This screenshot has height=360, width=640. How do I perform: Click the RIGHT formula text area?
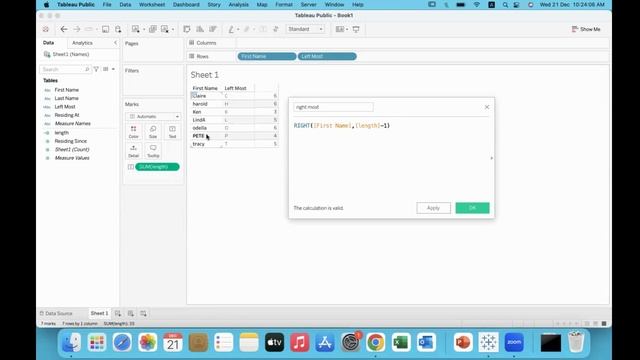(x=342, y=126)
